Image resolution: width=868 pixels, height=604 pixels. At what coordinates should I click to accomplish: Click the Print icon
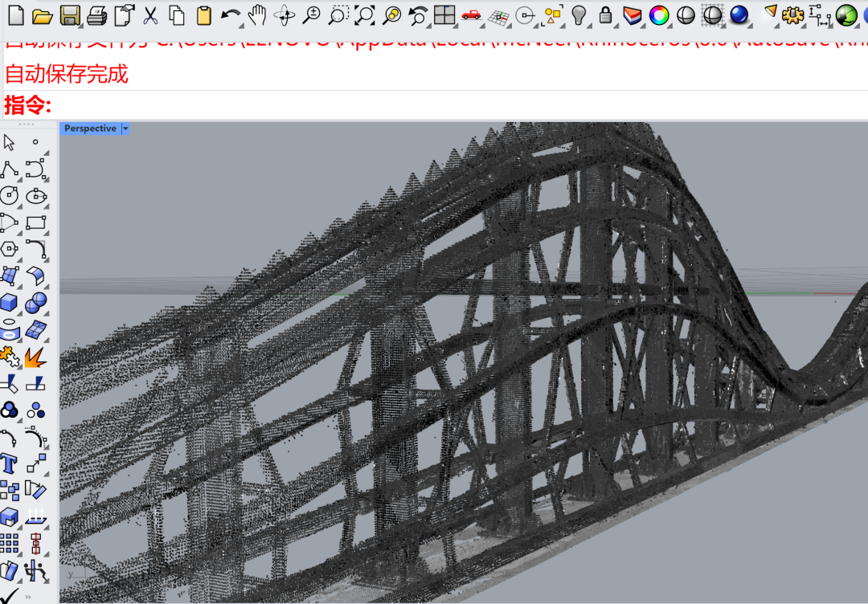pyautogui.click(x=97, y=15)
